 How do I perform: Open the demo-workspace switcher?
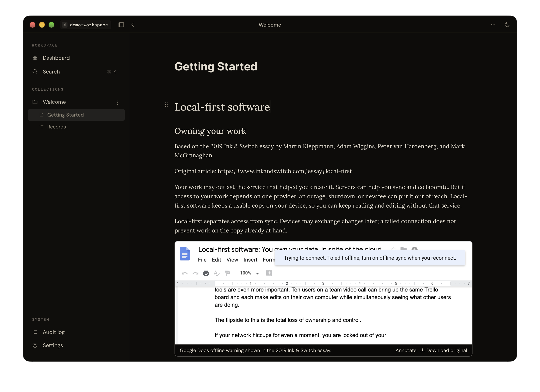pos(86,25)
